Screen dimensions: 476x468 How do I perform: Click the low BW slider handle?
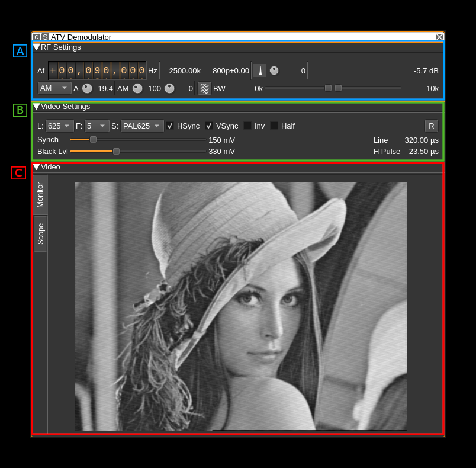tap(328, 88)
